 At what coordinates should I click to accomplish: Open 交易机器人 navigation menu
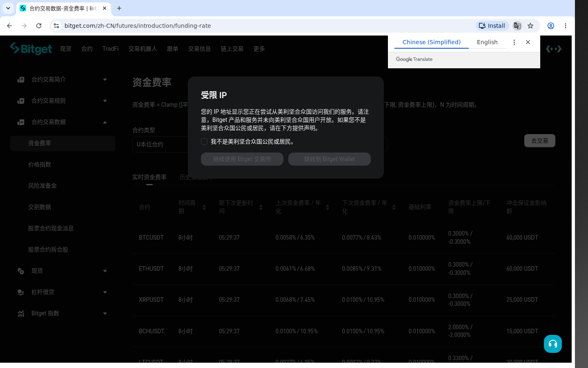click(x=143, y=49)
